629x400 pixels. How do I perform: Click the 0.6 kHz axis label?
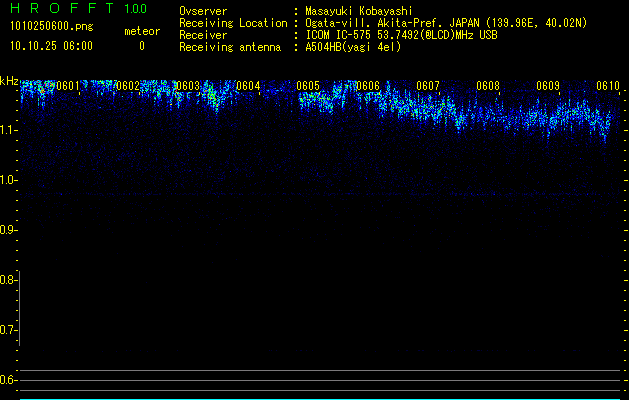pyautogui.click(x=8, y=380)
